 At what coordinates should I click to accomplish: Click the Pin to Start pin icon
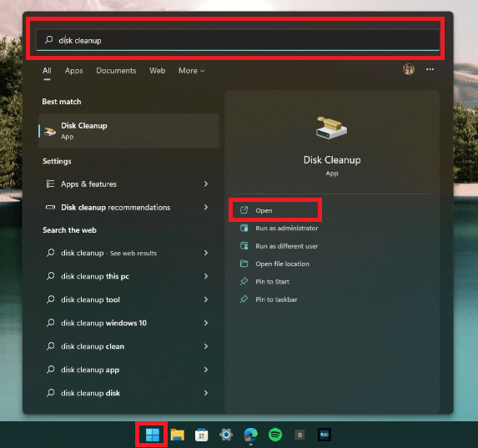click(x=244, y=281)
